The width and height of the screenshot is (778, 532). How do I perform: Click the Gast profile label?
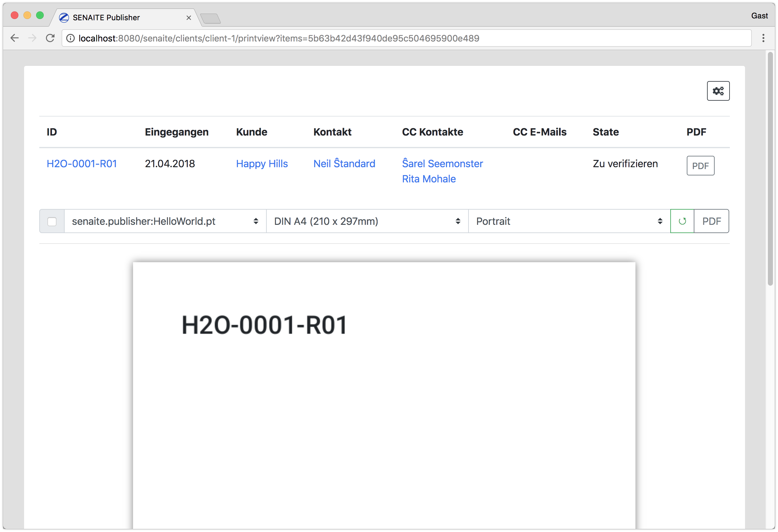click(759, 16)
